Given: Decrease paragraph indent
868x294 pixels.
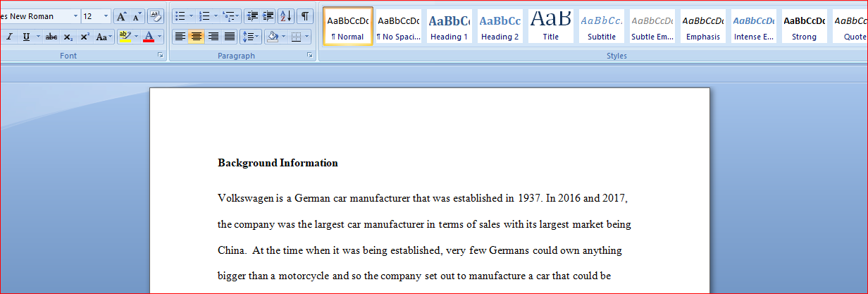Looking at the screenshot, I should tap(252, 16).
